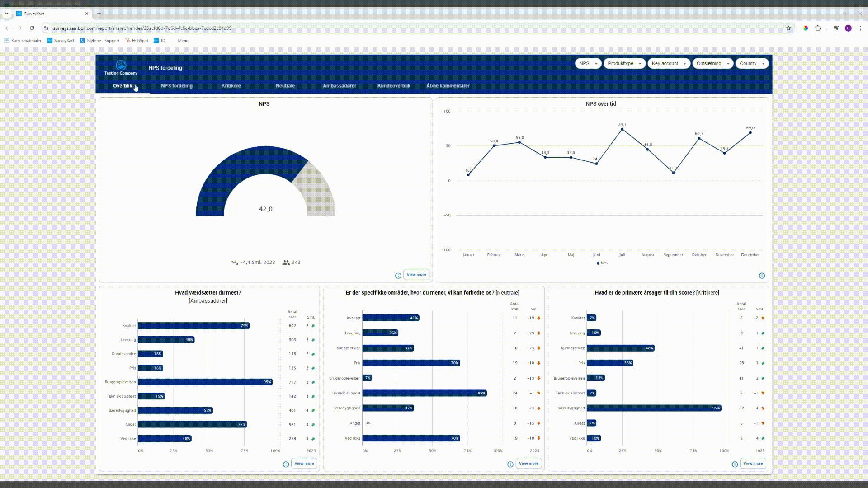Open the Produkttype filter dropdown
868x488 pixels.
coord(624,64)
